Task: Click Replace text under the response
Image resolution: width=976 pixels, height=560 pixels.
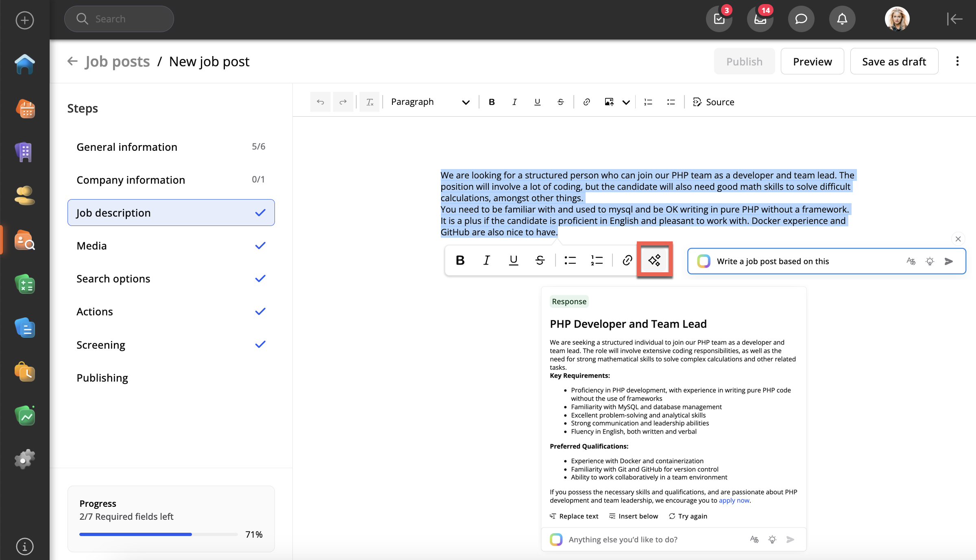Action: [574, 516]
